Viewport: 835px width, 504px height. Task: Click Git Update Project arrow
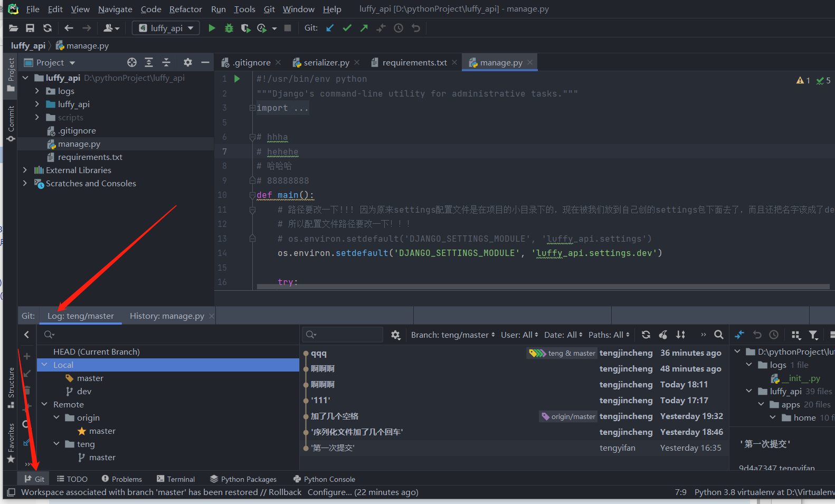[x=330, y=28]
